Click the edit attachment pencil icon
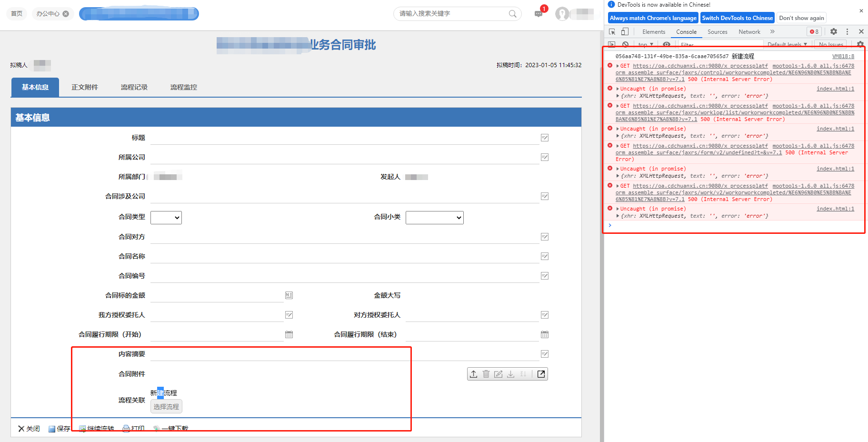Viewport: 868px width, 442px height. point(499,374)
